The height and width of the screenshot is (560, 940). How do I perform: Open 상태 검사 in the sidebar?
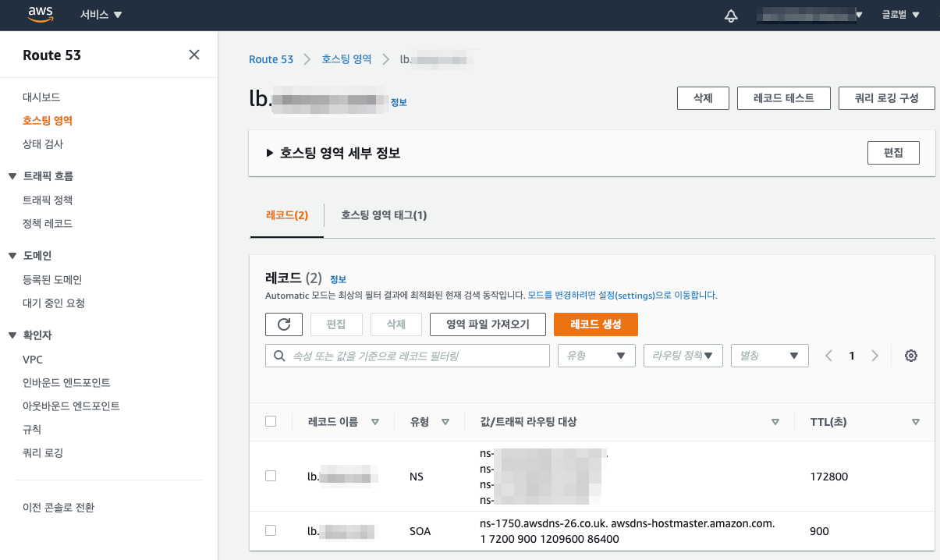coord(43,144)
